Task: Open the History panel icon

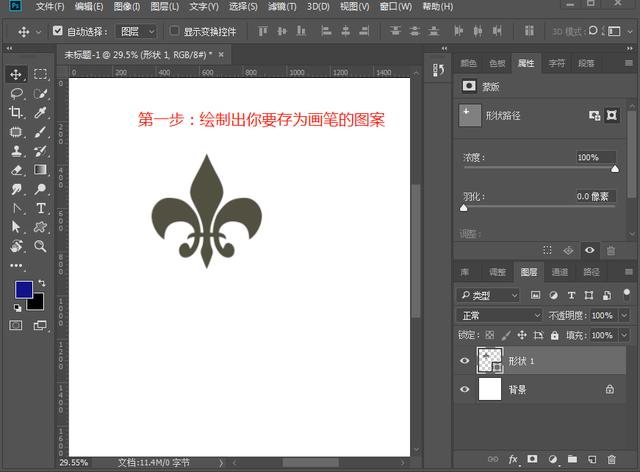Action: [438, 70]
